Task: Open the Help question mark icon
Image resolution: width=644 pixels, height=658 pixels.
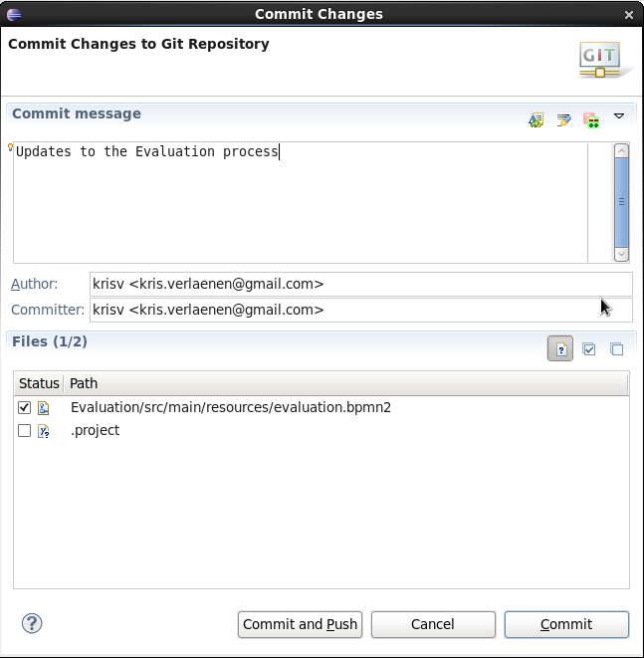Action: pyautogui.click(x=32, y=624)
